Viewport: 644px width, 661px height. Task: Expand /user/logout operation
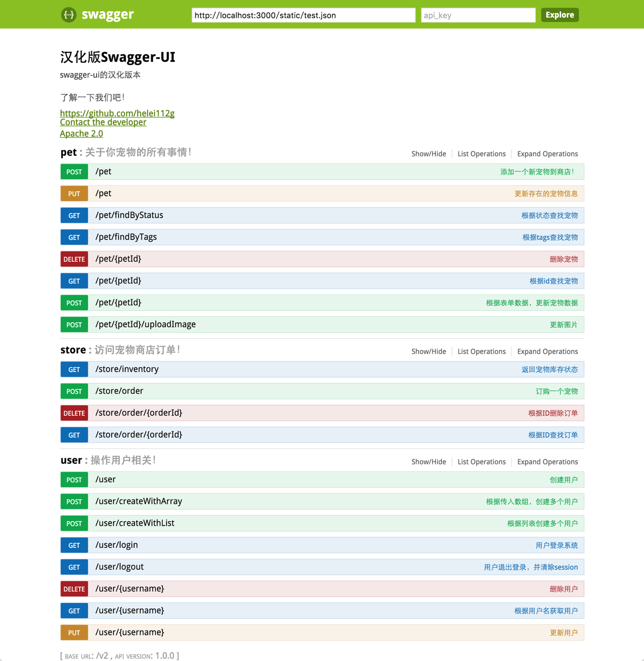(120, 567)
